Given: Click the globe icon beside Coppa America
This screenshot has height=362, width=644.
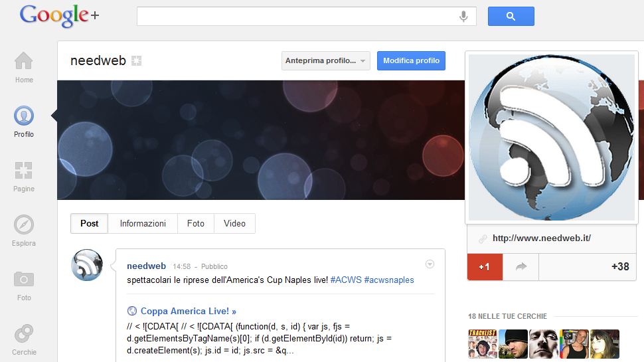Looking at the screenshot, I should pos(132,311).
